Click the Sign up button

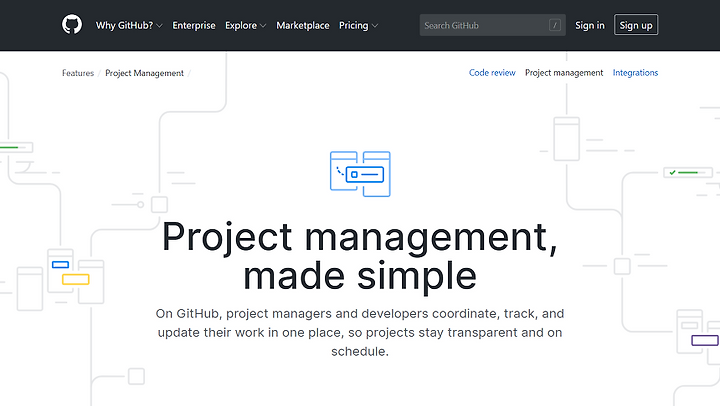636,25
